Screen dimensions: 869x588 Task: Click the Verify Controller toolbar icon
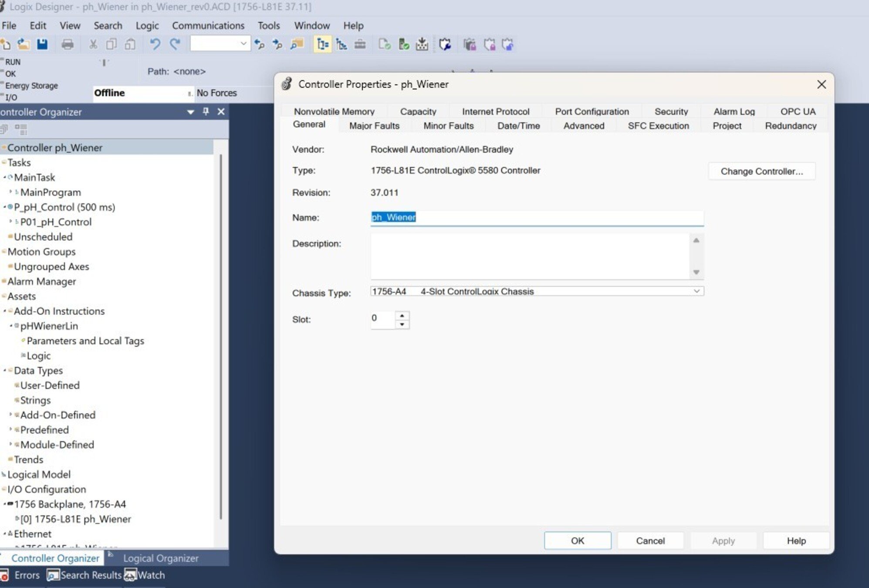(404, 44)
